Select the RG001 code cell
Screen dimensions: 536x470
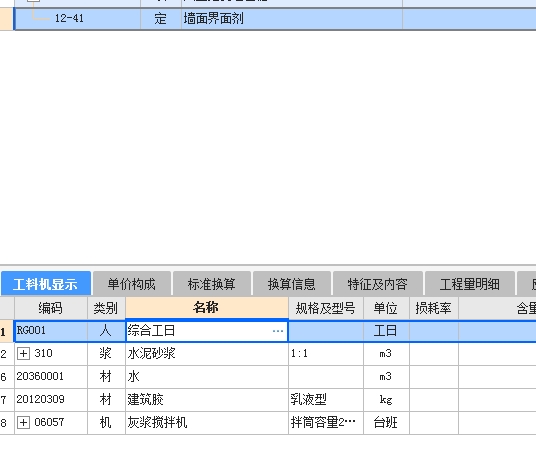tap(51, 331)
